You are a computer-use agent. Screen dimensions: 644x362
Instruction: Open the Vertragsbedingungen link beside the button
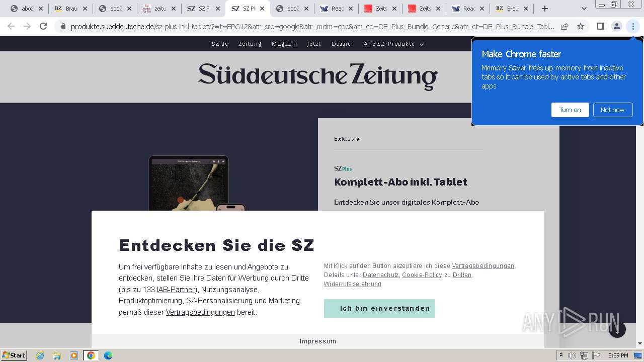[x=483, y=266]
